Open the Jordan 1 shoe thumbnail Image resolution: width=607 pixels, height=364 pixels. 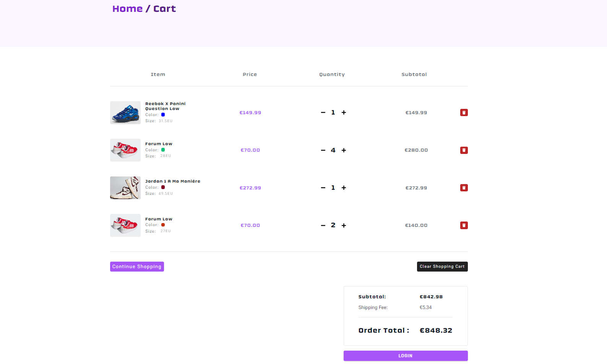[125, 188]
